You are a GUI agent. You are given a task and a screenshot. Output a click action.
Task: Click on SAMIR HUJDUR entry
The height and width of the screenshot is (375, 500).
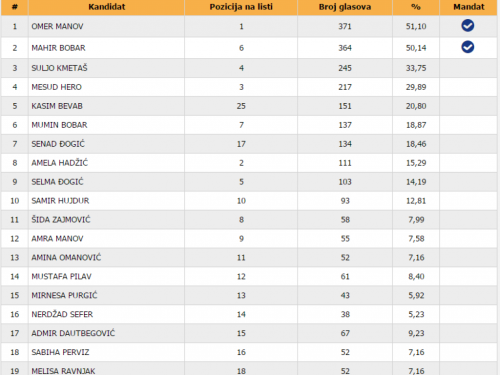pos(60,201)
